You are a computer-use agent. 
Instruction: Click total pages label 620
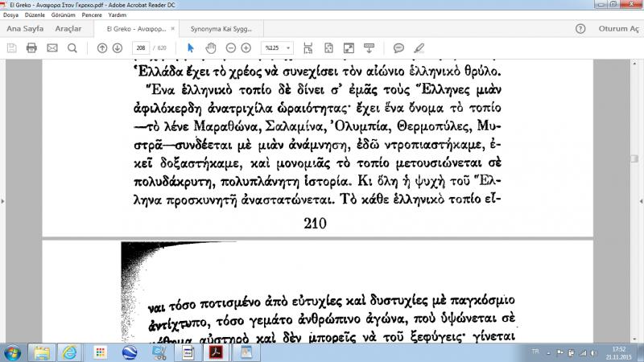pyautogui.click(x=162, y=48)
